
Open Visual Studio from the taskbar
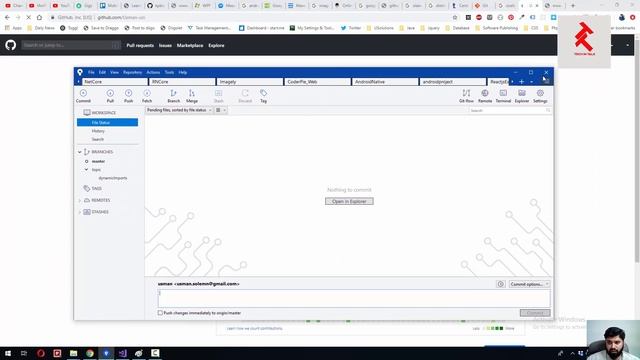(x=122, y=353)
